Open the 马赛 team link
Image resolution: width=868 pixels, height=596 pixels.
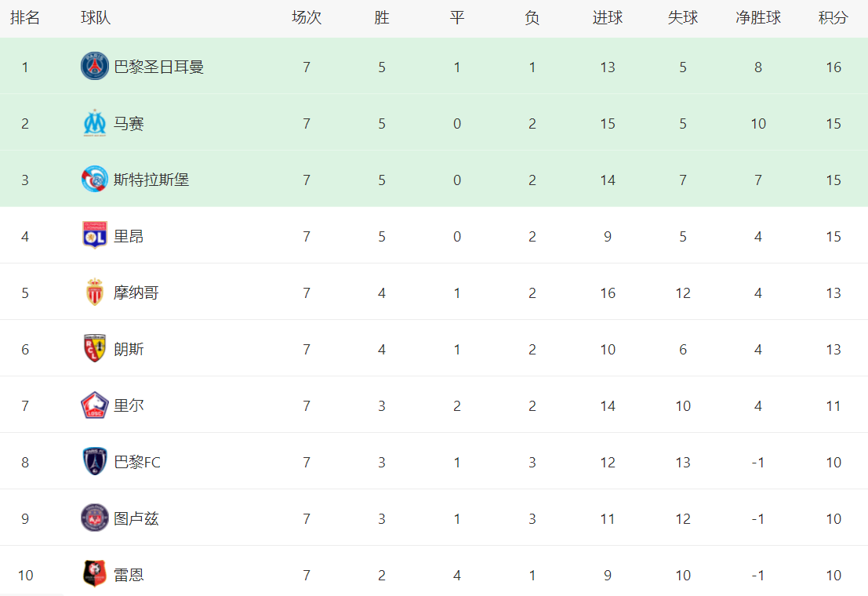[x=129, y=123]
